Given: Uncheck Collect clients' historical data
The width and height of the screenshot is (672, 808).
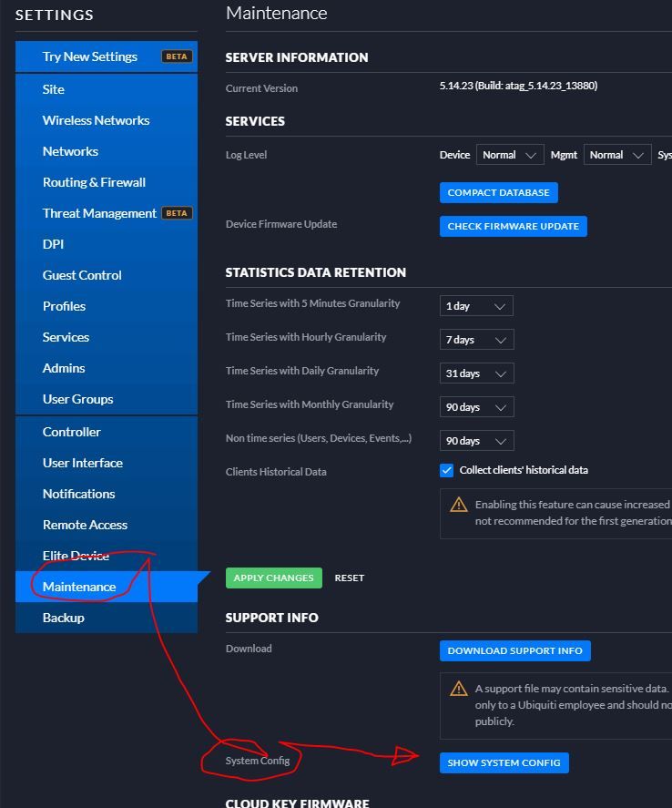Looking at the screenshot, I should pos(446,470).
